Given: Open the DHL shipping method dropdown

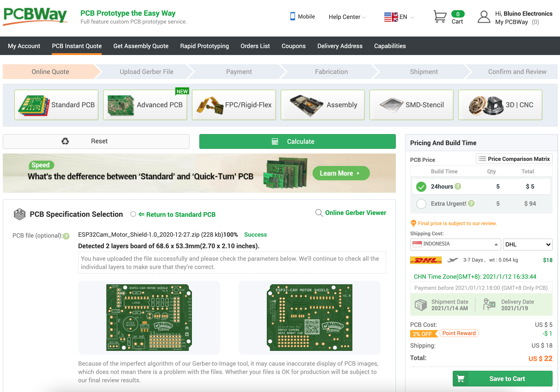Looking at the screenshot, I should (527, 245).
